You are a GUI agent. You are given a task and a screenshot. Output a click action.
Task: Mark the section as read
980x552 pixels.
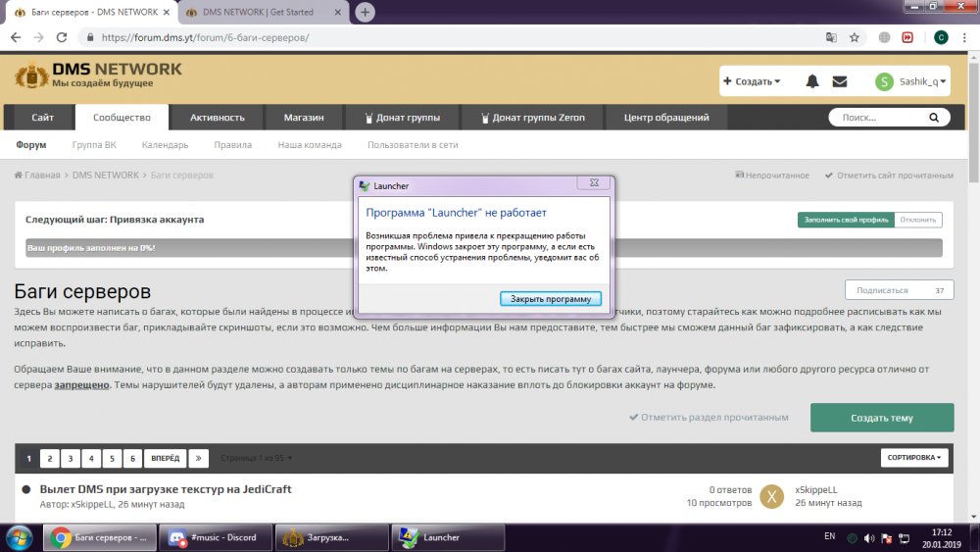pyautogui.click(x=709, y=418)
